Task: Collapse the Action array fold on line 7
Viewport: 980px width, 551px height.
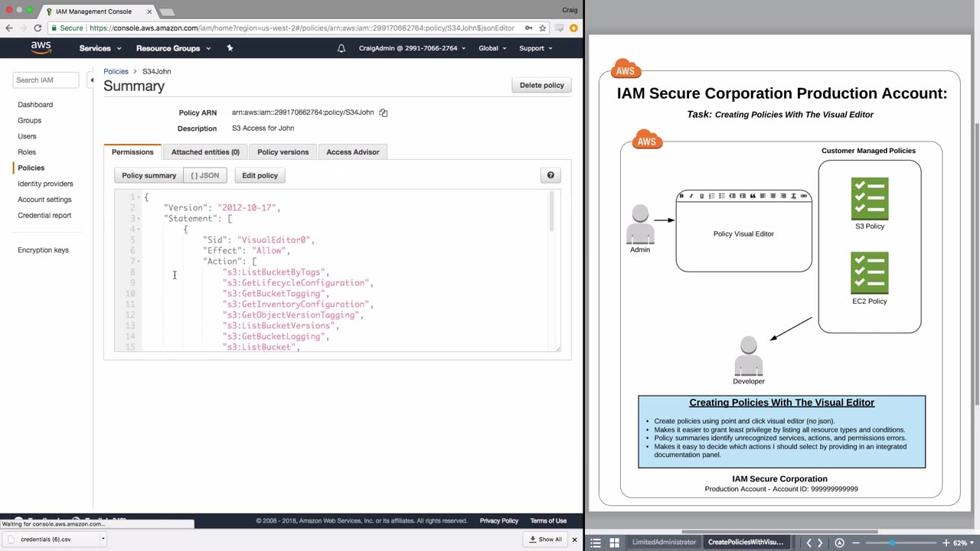Action: (x=139, y=262)
